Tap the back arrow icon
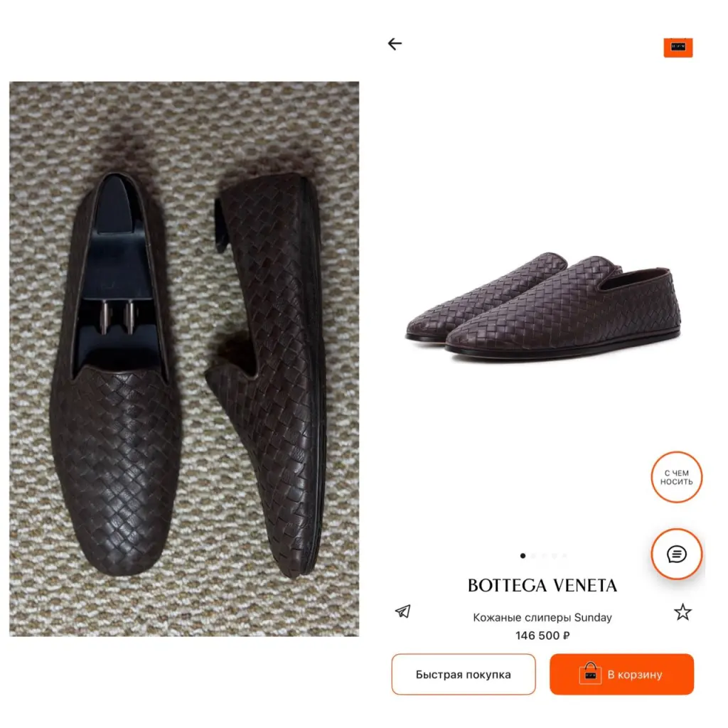 tap(395, 44)
